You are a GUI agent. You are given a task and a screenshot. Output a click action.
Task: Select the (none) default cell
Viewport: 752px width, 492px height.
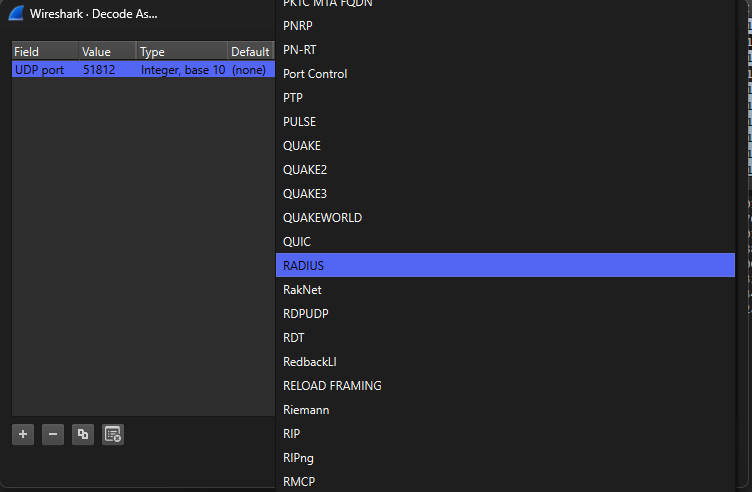[251, 70]
